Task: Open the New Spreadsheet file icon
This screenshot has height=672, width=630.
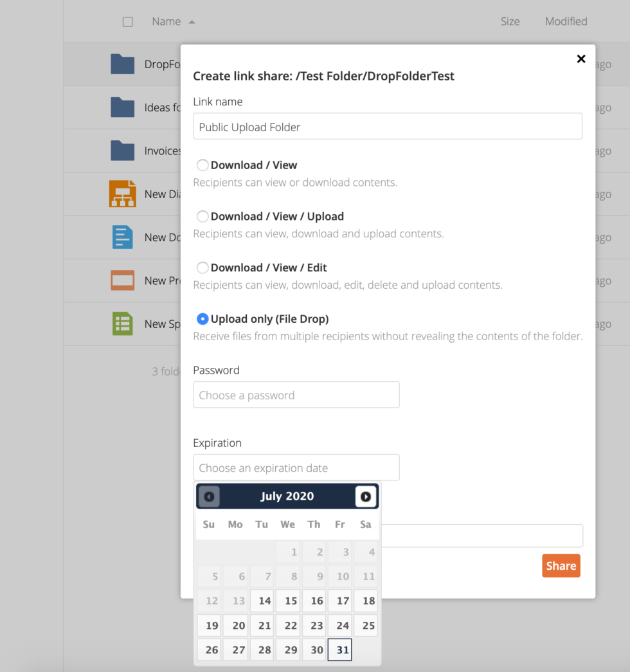Action: pyautogui.click(x=122, y=323)
